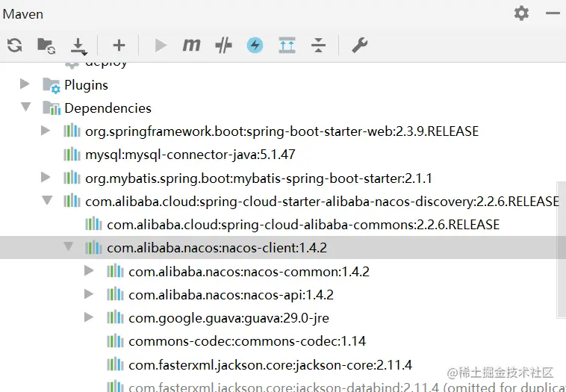Click library icon beside jackson-core
This screenshot has width=566, height=392.
click(x=115, y=364)
